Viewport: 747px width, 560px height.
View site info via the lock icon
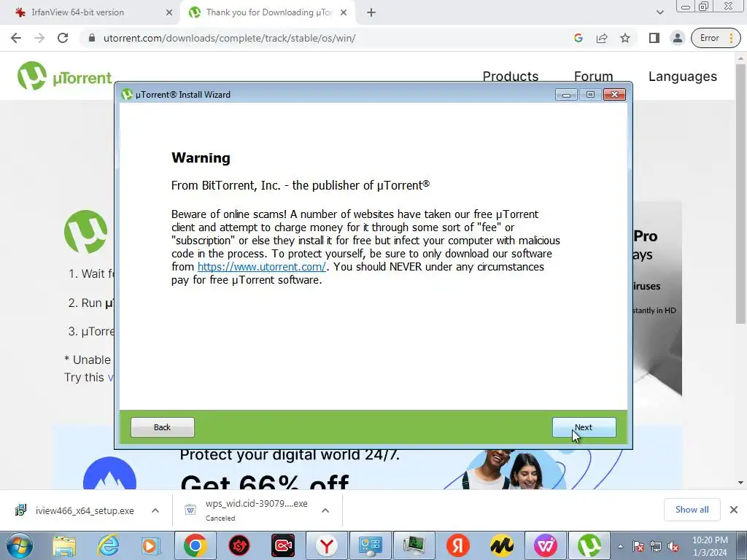coord(92,38)
